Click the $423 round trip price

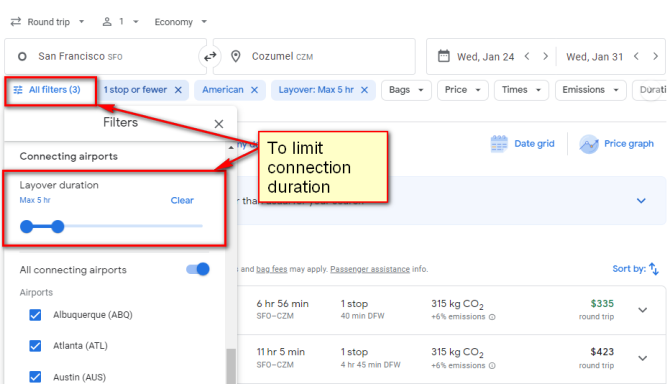click(x=602, y=352)
